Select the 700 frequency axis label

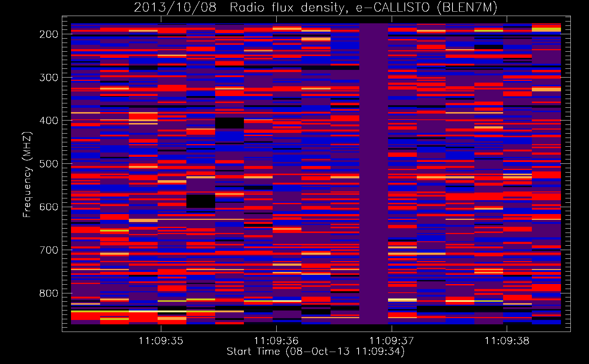[49, 250]
